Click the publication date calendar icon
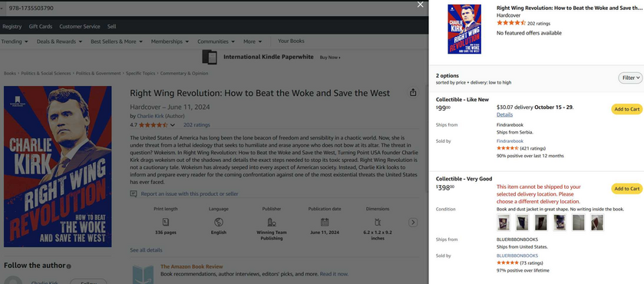The image size is (644, 284). coord(325,222)
